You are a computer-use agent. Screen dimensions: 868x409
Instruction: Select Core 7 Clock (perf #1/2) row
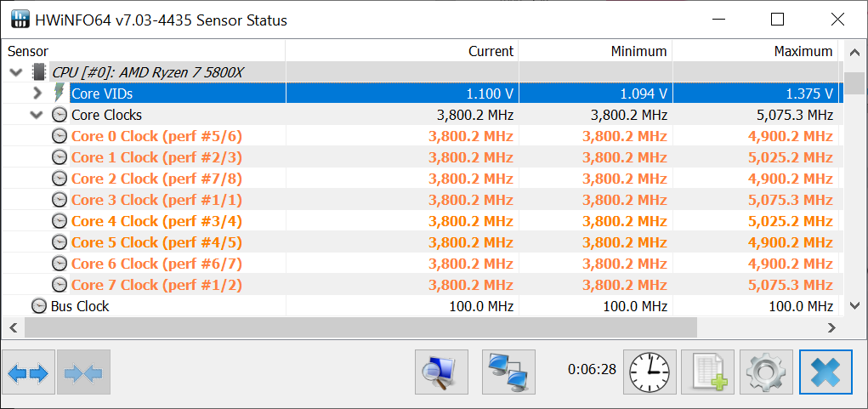click(423, 285)
